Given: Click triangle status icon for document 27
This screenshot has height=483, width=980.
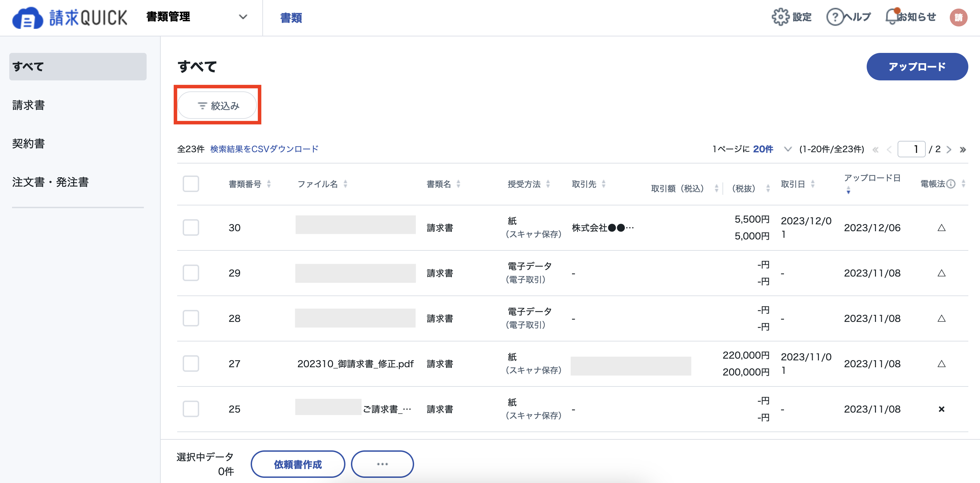Looking at the screenshot, I should pos(942,364).
